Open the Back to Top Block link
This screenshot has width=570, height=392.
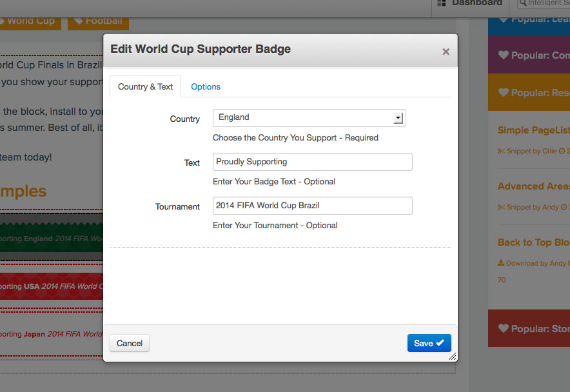534,242
